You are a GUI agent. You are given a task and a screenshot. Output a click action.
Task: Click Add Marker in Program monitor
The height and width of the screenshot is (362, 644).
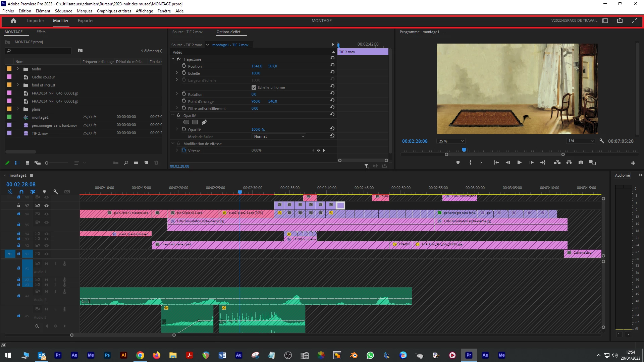point(458,163)
